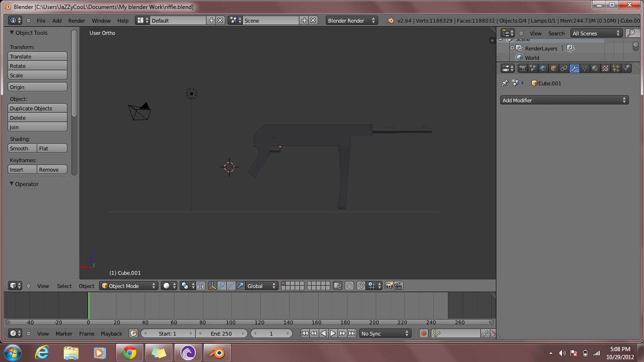Screen dimensions: 644x362
Task: Open the Playback menu in timeline
Action: [111, 333]
